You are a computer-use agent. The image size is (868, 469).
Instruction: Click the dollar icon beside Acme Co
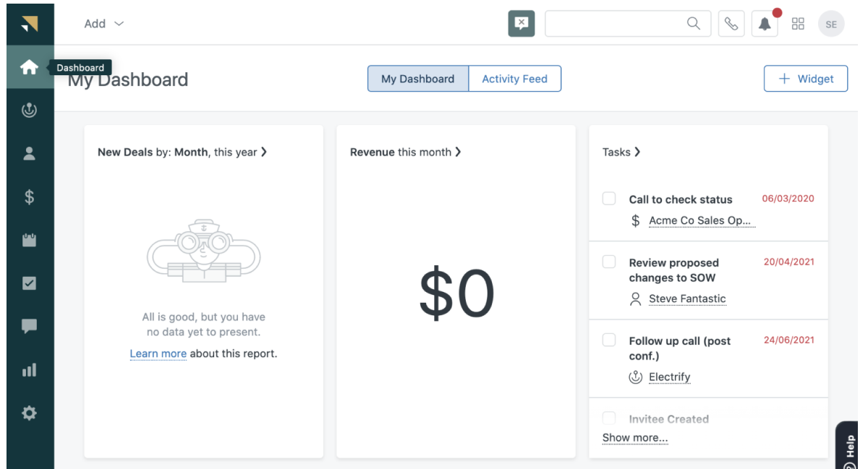pyautogui.click(x=636, y=221)
